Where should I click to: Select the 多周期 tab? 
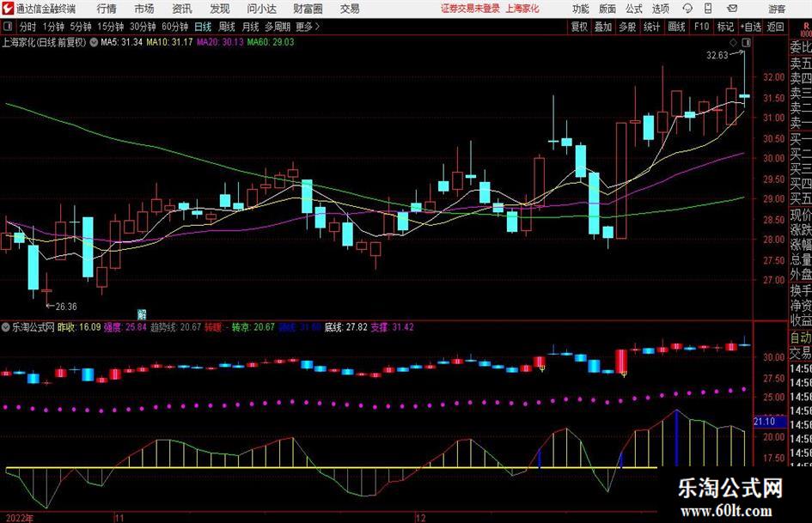(x=278, y=27)
